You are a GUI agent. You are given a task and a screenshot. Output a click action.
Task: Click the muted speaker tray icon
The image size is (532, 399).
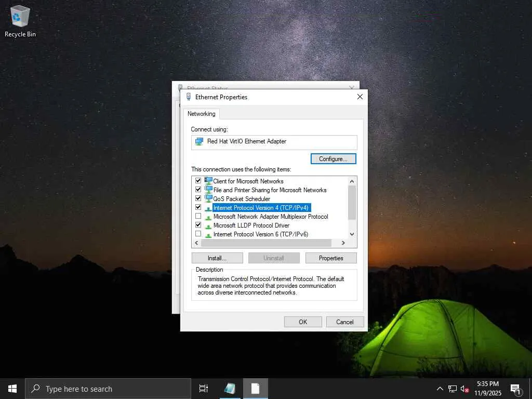tap(464, 389)
